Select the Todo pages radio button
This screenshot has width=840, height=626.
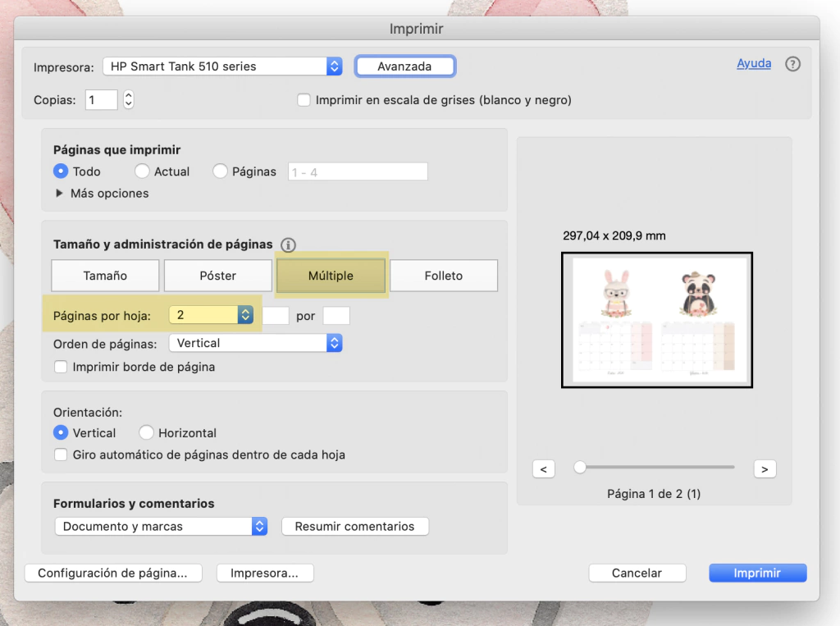61,171
